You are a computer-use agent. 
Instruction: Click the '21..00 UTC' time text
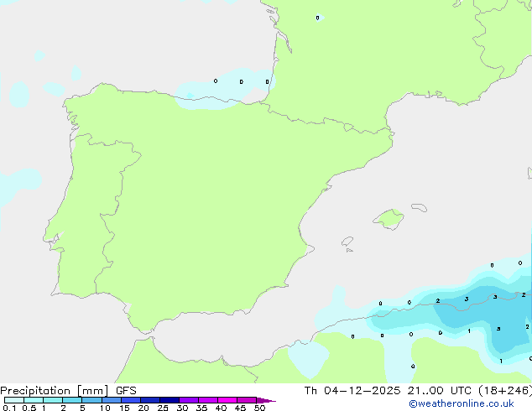click(440, 391)
